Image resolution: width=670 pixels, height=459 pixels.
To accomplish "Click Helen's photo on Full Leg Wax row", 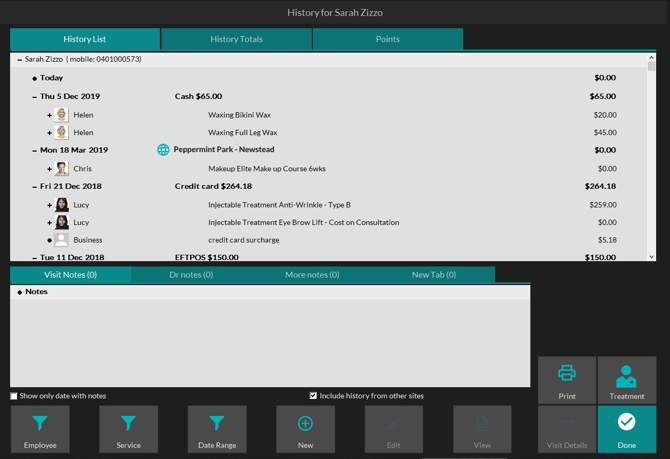I will pos(62,132).
